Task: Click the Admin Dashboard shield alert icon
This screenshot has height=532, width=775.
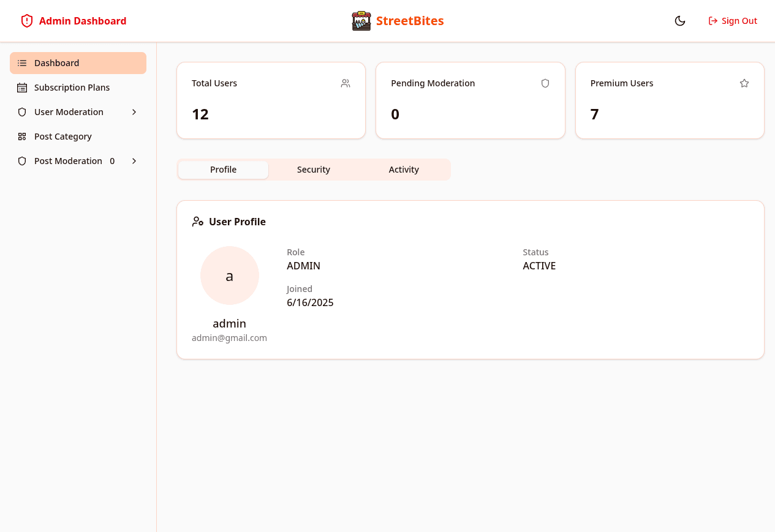Action: 27,21
